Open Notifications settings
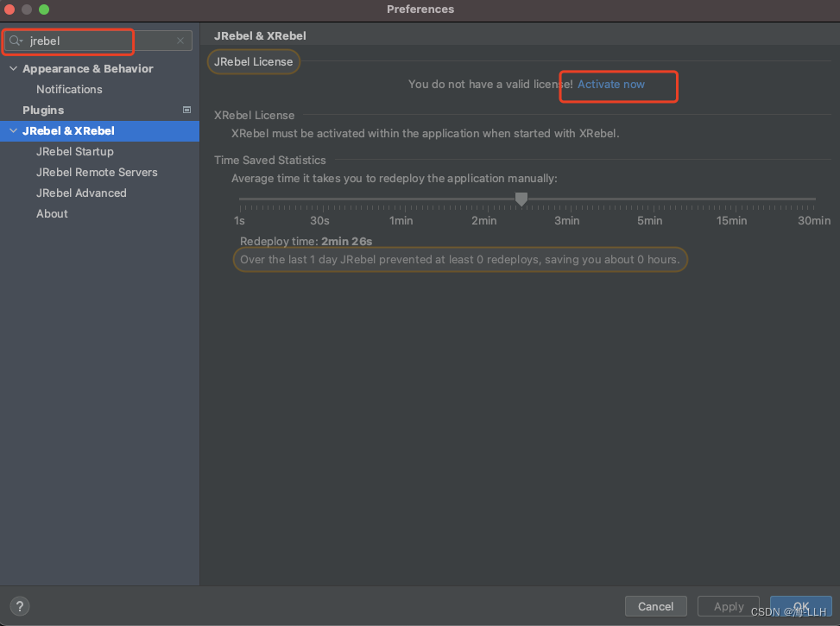Image resolution: width=840 pixels, height=626 pixels. point(69,90)
